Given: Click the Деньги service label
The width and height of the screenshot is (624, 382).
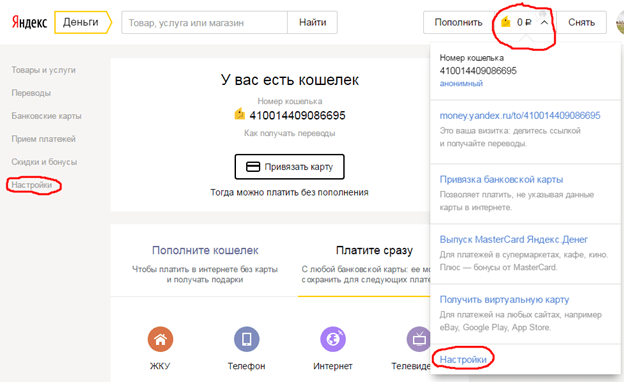Looking at the screenshot, I should coord(81,22).
